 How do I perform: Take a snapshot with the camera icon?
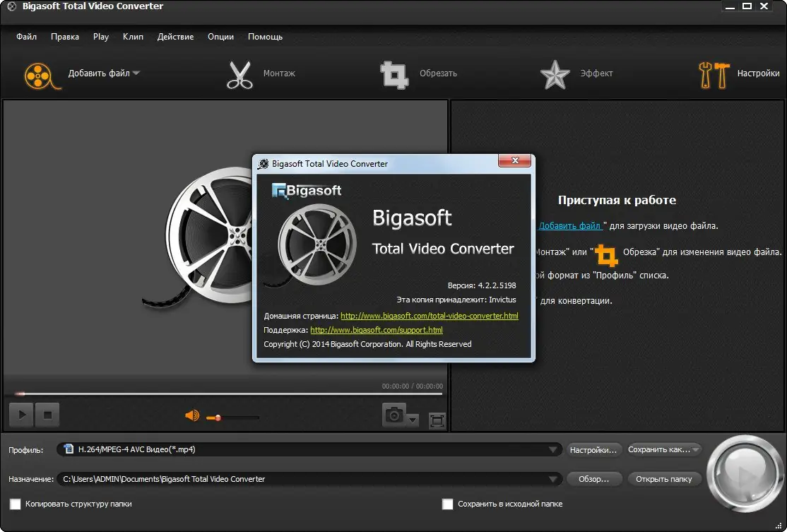[x=394, y=415]
